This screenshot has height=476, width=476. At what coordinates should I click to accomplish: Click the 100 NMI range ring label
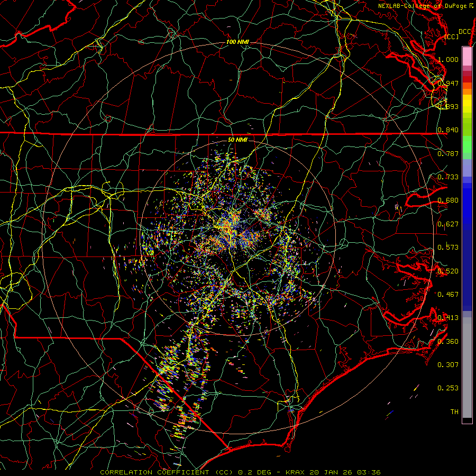[237, 42]
